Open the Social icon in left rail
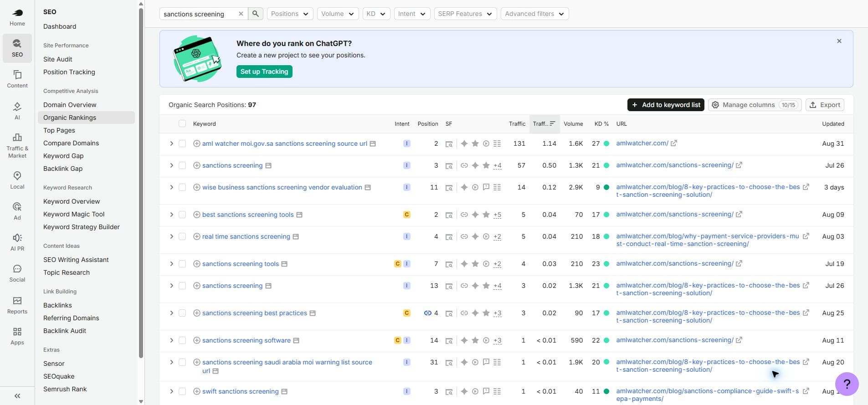This screenshot has width=868, height=405. (17, 273)
